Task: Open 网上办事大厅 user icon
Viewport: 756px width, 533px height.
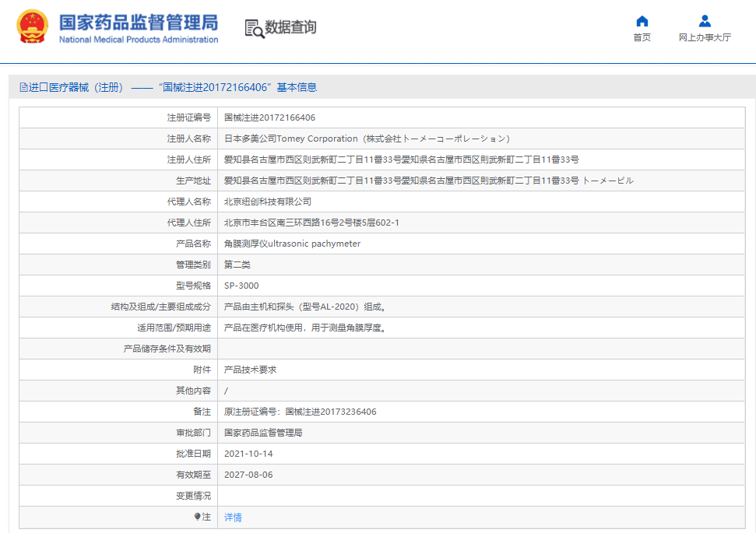Action: 705,21
